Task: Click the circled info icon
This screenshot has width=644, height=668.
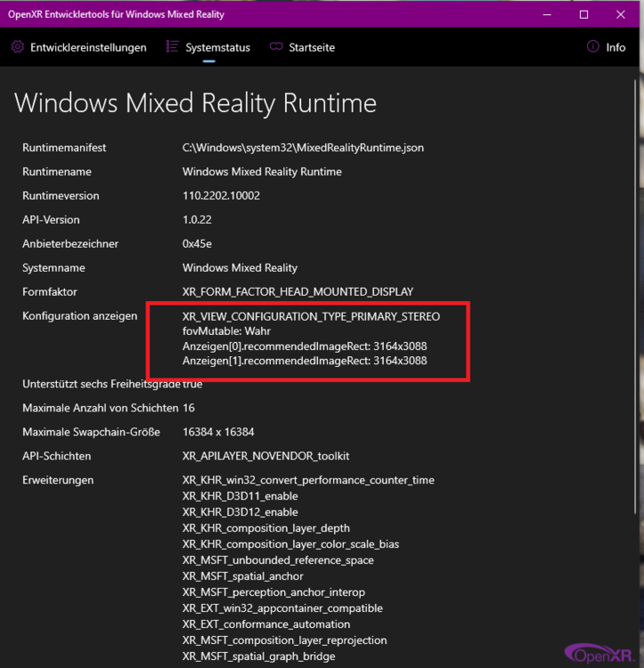Action: tap(593, 46)
